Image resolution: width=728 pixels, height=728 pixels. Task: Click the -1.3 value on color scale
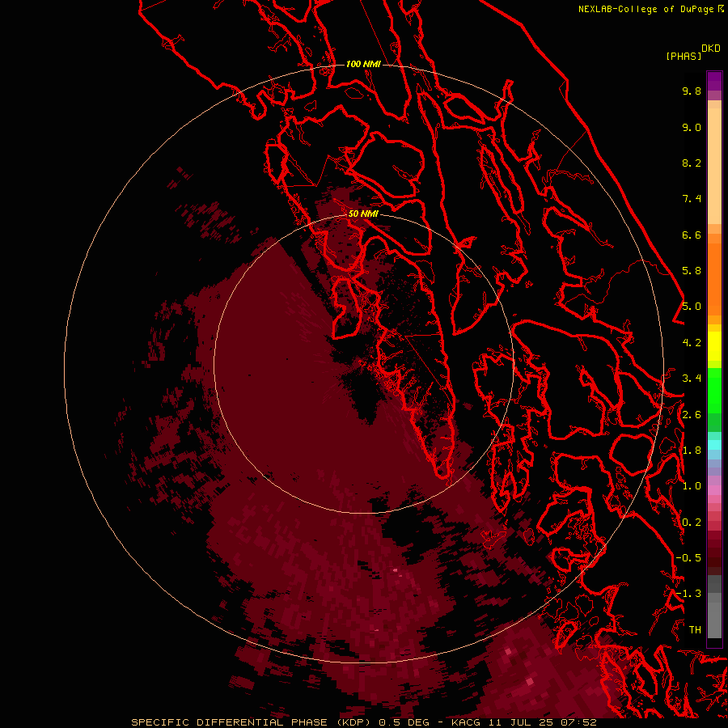[688, 594]
